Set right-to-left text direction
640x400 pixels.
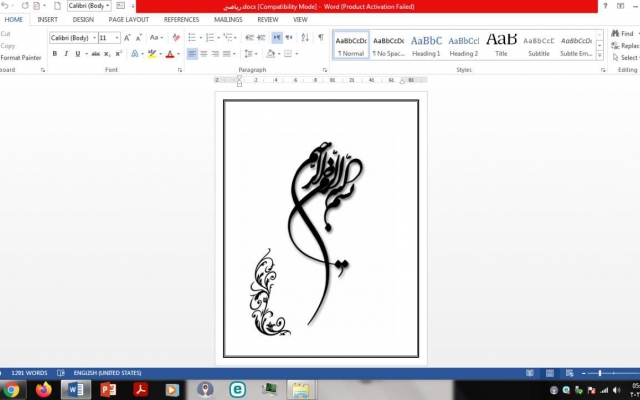click(x=289, y=38)
